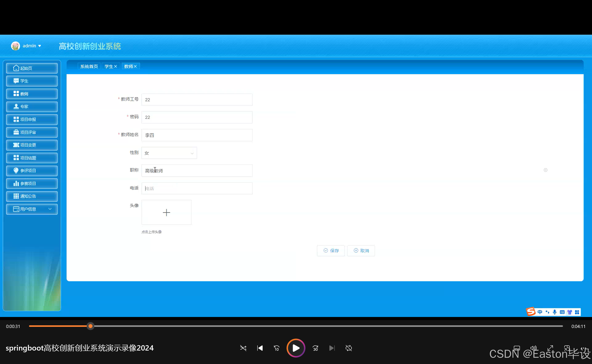Image resolution: width=592 pixels, height=364 pixels.
Task: Toggle shuffle playback icon
Action: (x=243, y=348)
